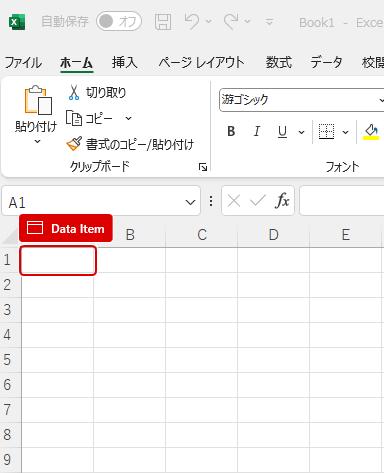384x473 pixels.
Task: Click the Insert Function fx icon
Action: tap(282, 201)
